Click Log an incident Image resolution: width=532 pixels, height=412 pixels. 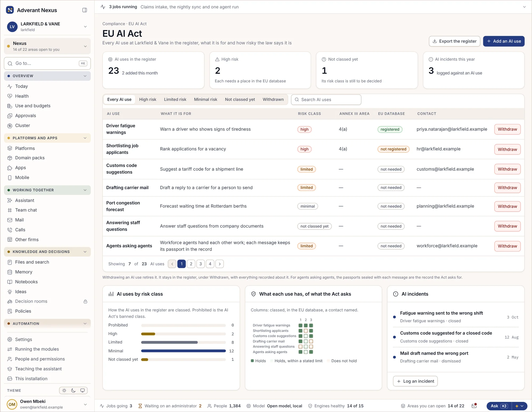[x=415, y=381]
